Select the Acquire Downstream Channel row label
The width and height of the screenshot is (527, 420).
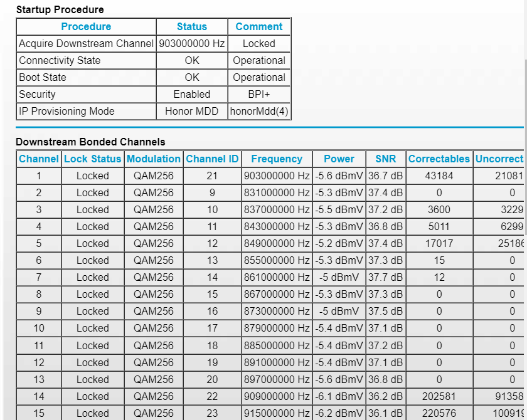point(86,44)
